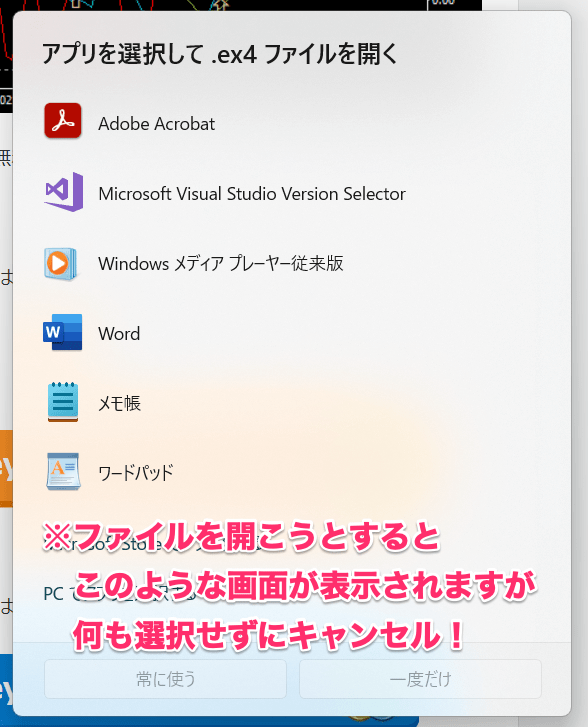Click the ワードパッド entry text
The image size is (588, 727).
click(x=136, y=473)
